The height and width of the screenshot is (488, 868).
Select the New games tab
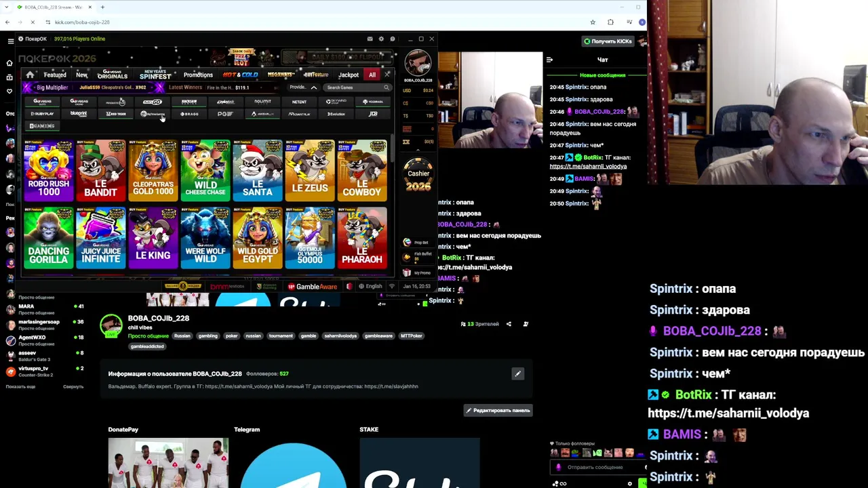click(x=82, y=75)
